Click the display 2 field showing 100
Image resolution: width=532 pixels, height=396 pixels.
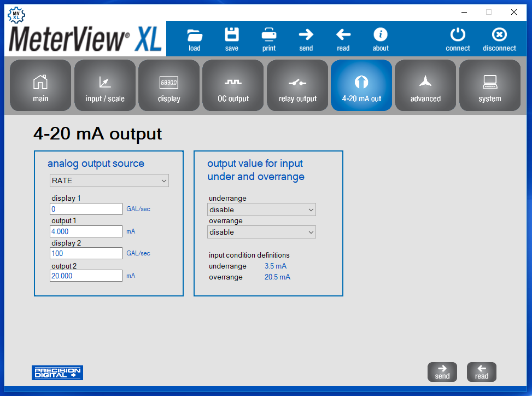tap(86, 253)
